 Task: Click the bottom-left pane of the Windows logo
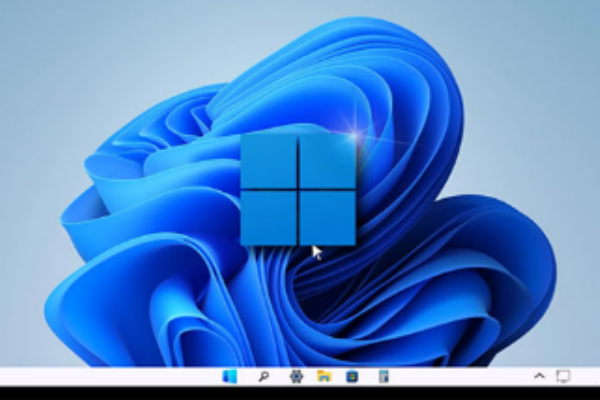(x=268, y=217)
